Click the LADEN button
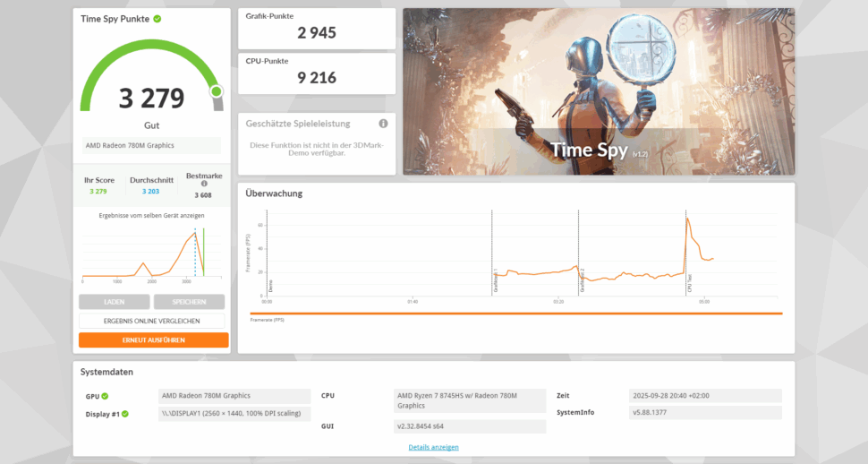 click(x=114, y=302)
